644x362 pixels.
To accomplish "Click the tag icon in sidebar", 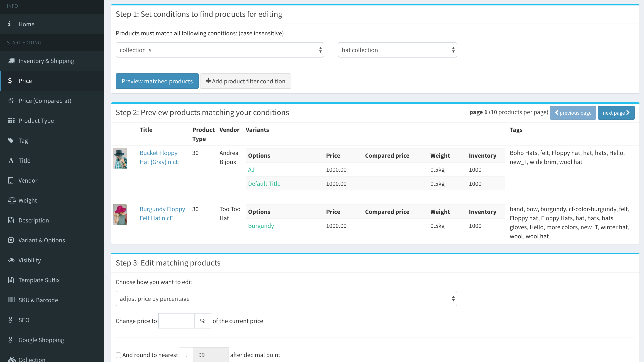I will click(x=11, y=140).
